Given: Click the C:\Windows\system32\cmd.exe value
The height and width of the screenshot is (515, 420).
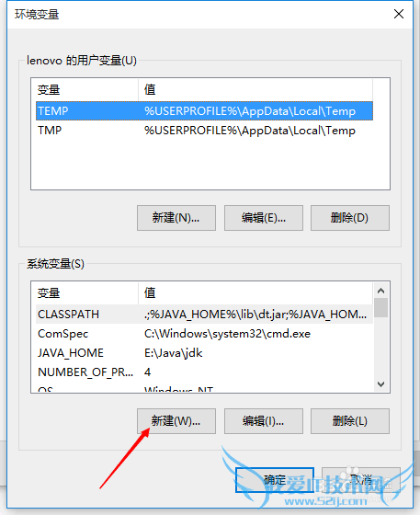Looking at the screenshot, I should [227, 334].
